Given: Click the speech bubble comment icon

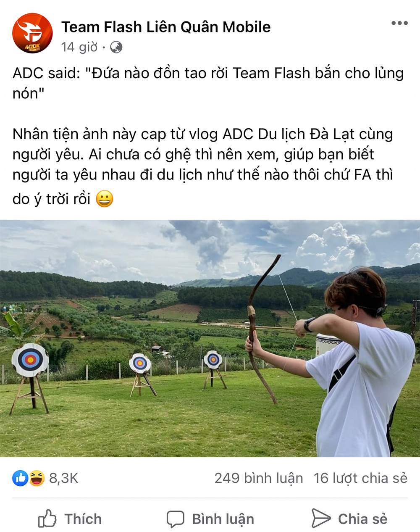Looking at the screenshot, I should point(176,519).
